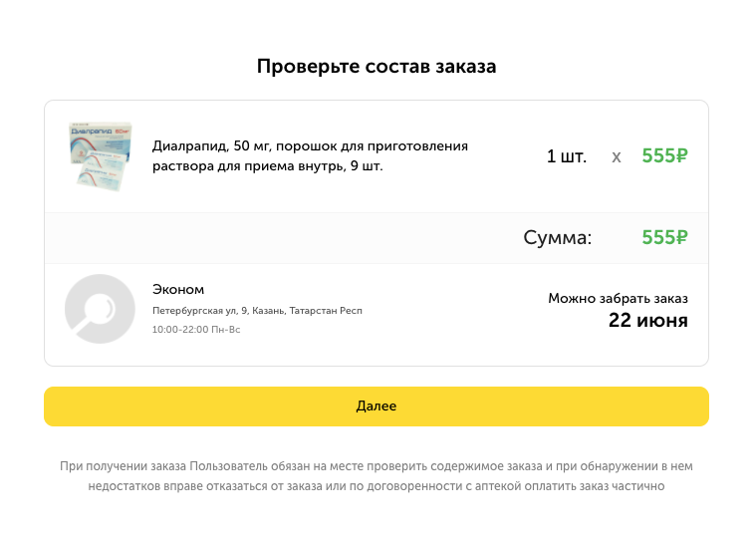Click the multiplication x sign before price
This screenshot has width=756, height=539.
617,156
